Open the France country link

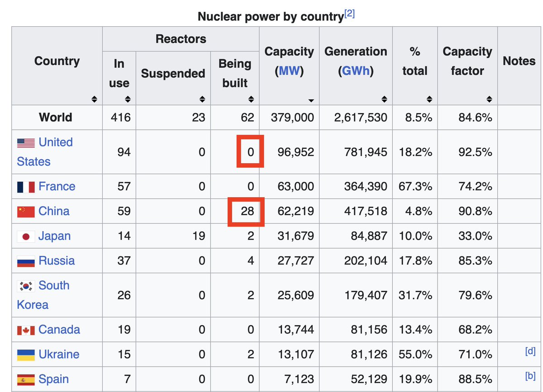(x=57, y=186)
